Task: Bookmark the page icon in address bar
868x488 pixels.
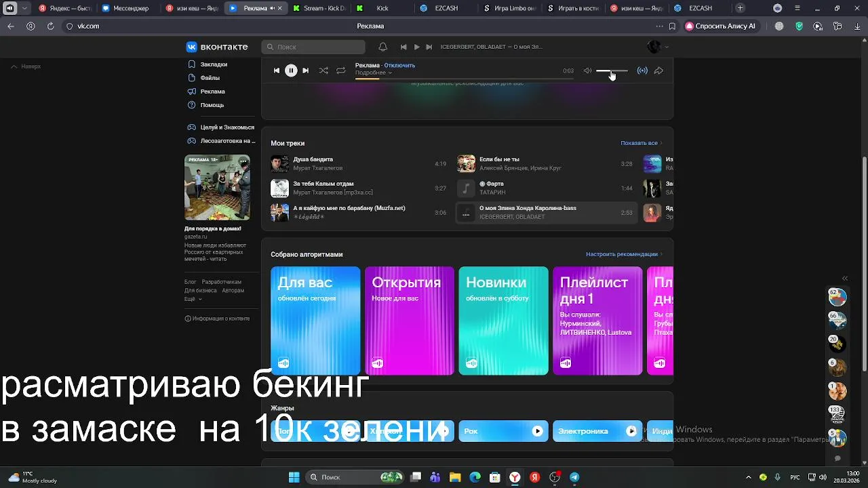Action: click(672, 26)
